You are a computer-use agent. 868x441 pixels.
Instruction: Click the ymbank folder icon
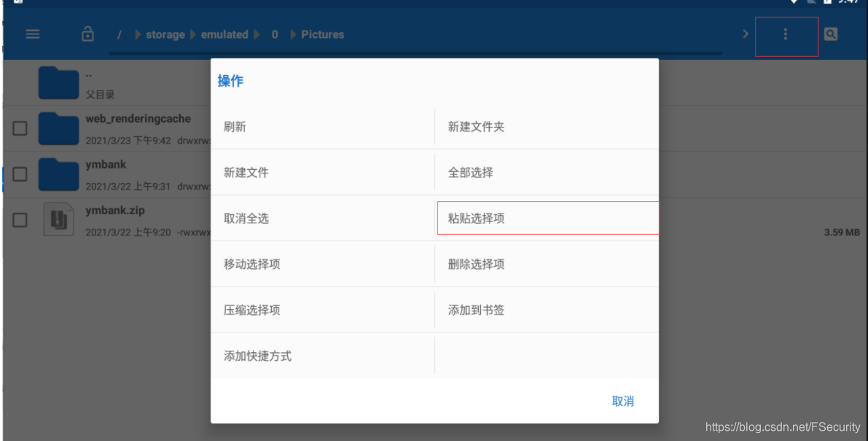(x=58, y=174)
